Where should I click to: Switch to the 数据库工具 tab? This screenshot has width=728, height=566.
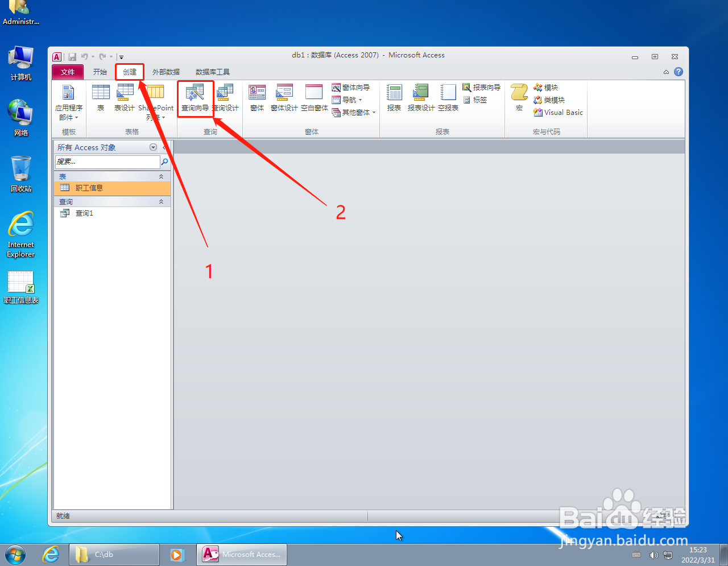(213, 72)
